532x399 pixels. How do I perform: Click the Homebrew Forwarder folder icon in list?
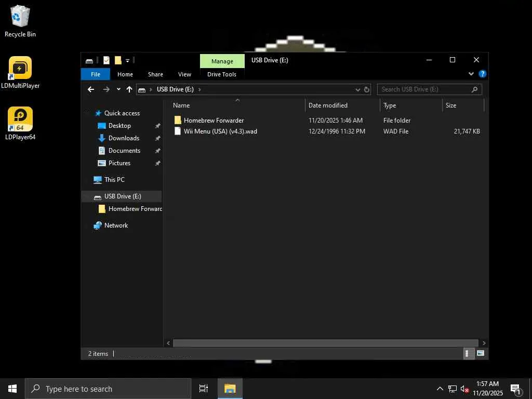click(x=178, y=120)
